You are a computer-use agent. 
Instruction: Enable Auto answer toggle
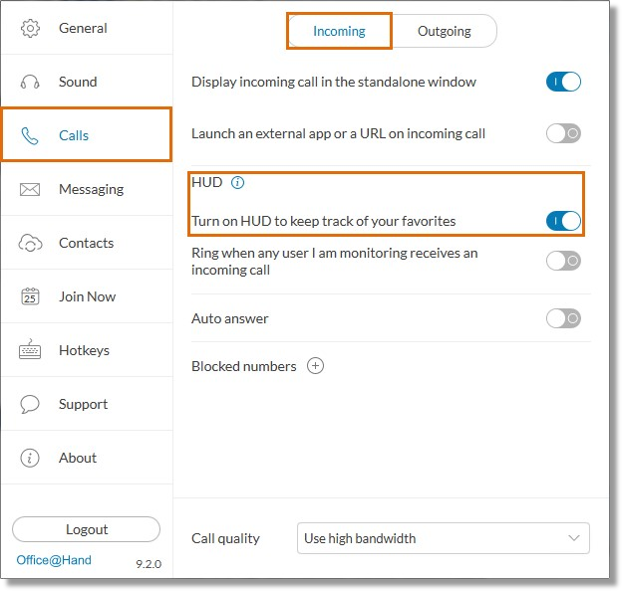click(564, 318)
